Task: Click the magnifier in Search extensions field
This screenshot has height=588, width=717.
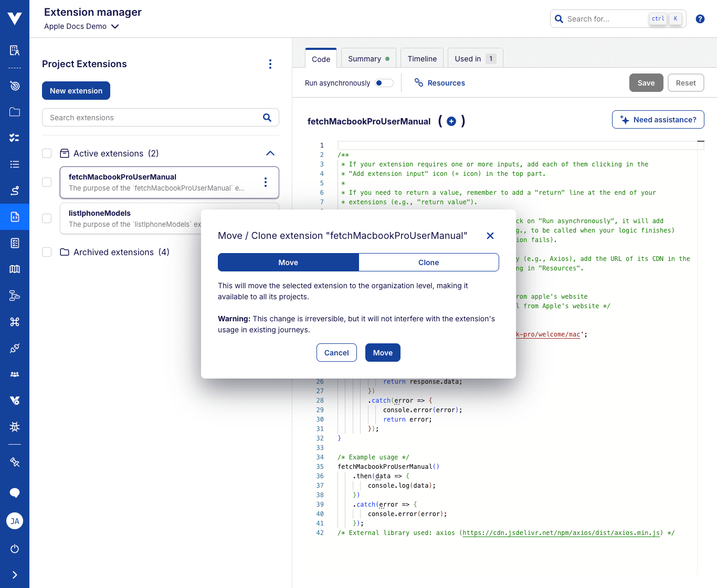Action: click(267, 118)
